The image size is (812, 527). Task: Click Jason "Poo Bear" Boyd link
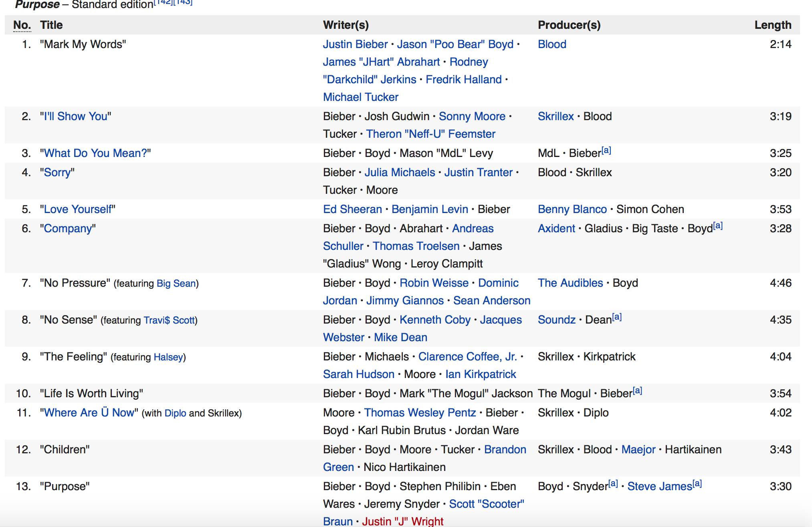[x=455, y=44]
